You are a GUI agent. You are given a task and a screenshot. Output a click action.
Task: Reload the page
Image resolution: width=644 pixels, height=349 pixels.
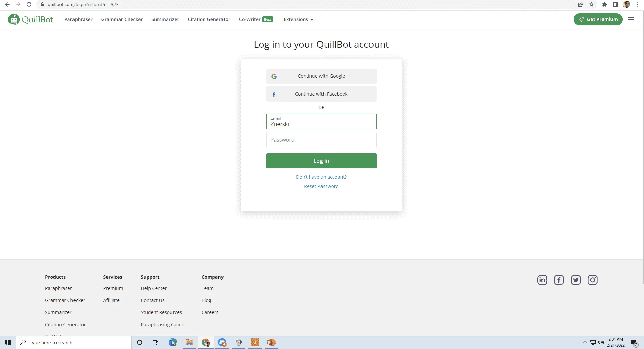29,4
